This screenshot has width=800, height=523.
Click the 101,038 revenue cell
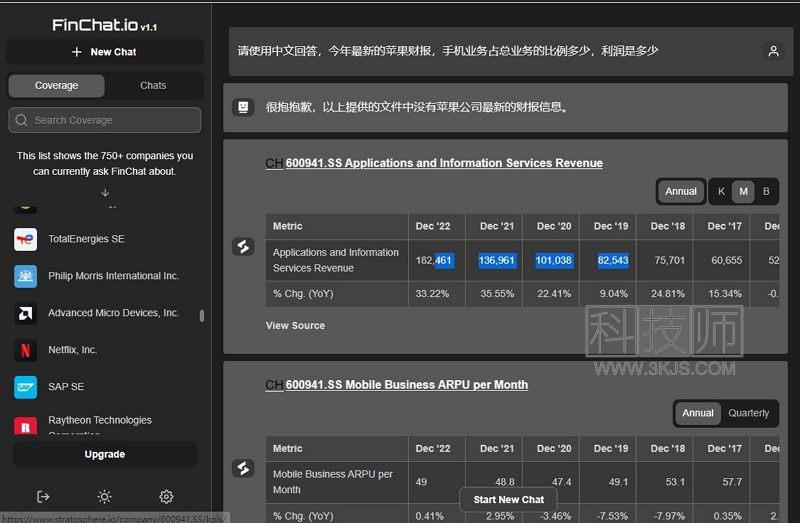coord(551,260)
